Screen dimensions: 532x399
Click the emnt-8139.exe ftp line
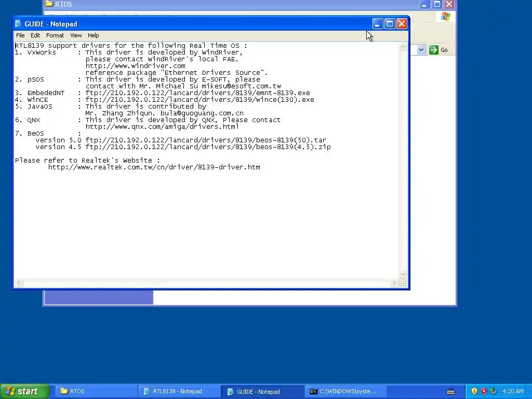tap(197, 93)
